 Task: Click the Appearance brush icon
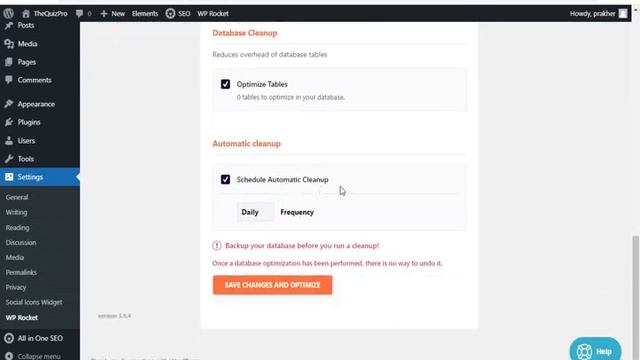click(9, 104)
